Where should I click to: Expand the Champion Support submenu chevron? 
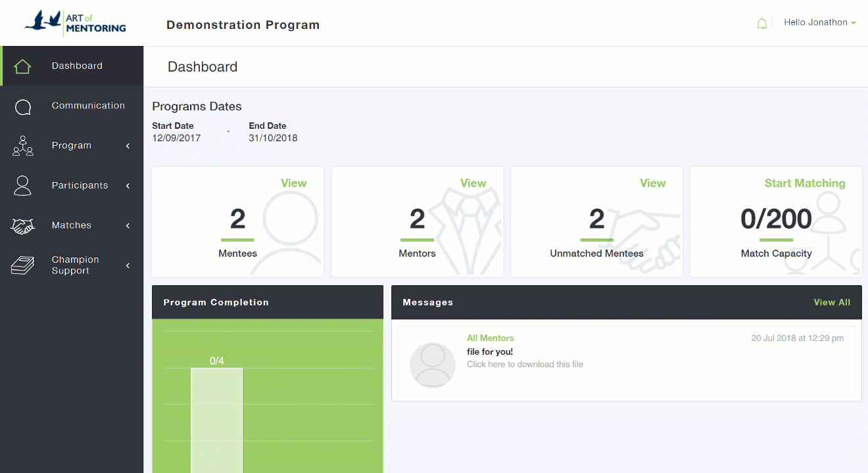pos(128,265)
